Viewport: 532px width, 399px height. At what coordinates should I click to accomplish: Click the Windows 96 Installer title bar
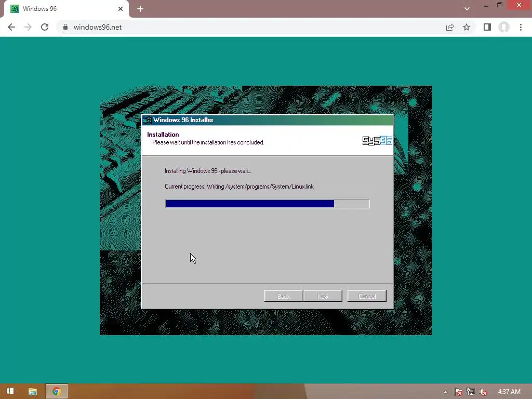[x=268, y=120]
